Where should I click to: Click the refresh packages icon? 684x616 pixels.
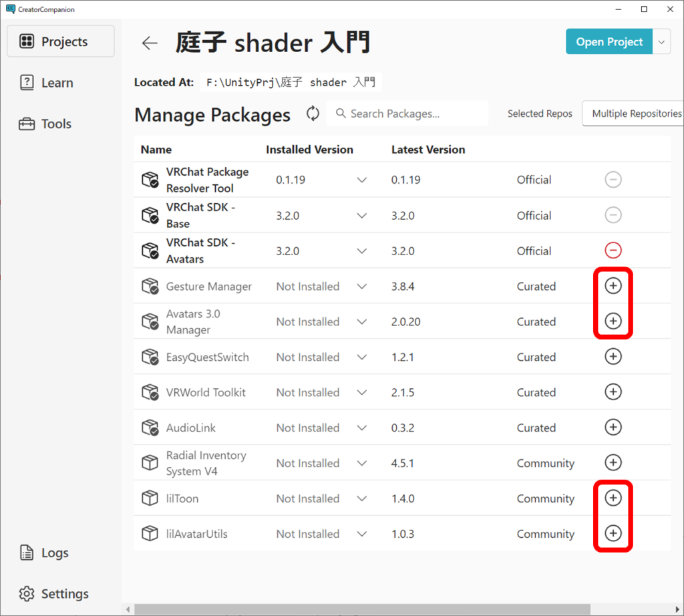pos(313,114)
